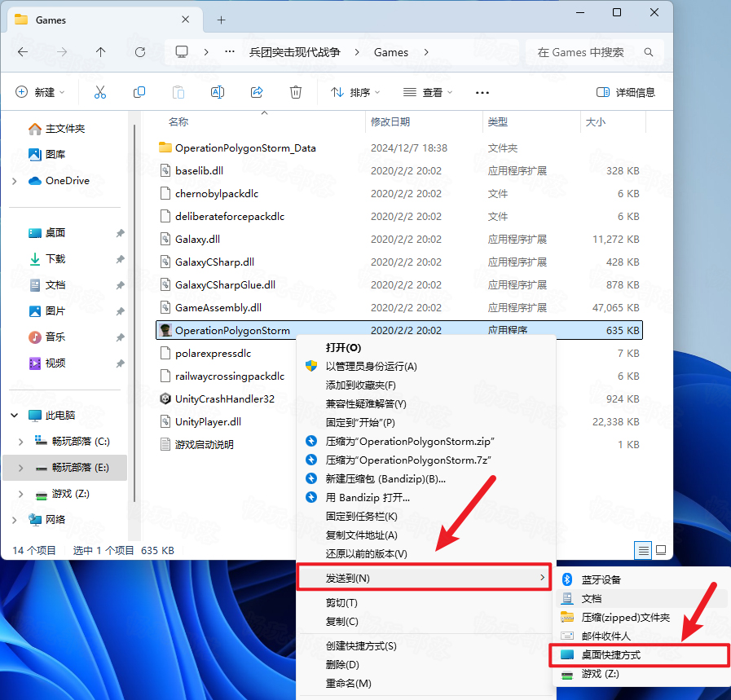
Task: Open Home folder in sidebar
Action: pyautogui.click(x=56, y=129)
